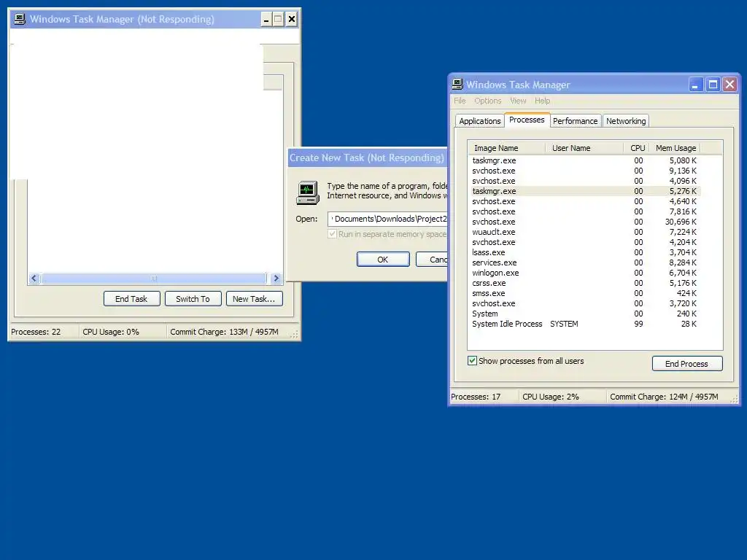Click Processes: 17 in the status bar
The height and width of the screenshot is (560, 747).
point(476,397)
